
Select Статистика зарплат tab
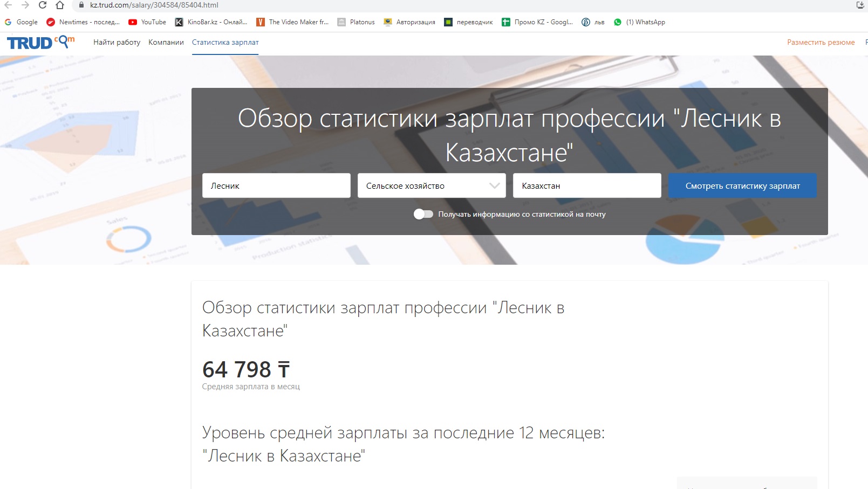click(225, 42)
